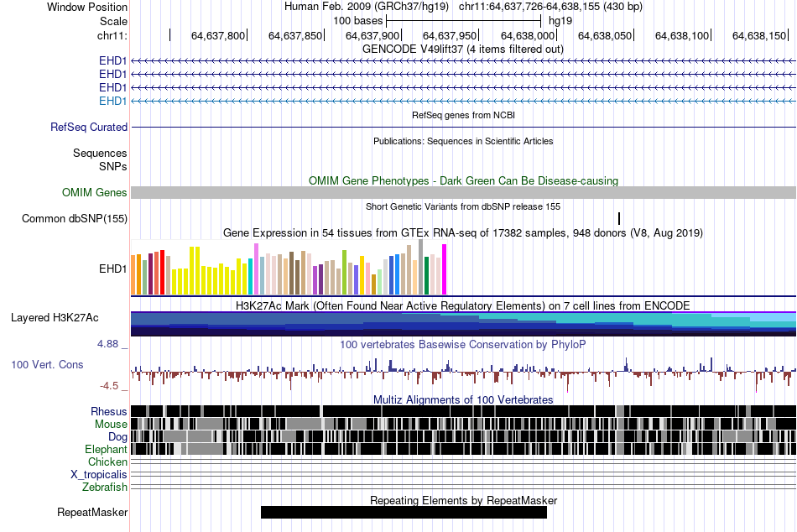
Task: Open the GTEx Gene Expression track title
Action: click(x=463, y=233)
